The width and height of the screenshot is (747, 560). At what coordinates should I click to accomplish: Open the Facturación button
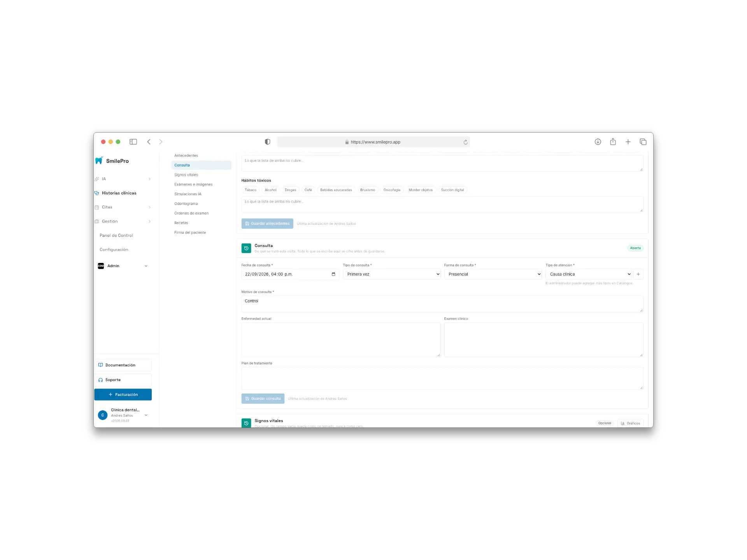tap(123, 394)
